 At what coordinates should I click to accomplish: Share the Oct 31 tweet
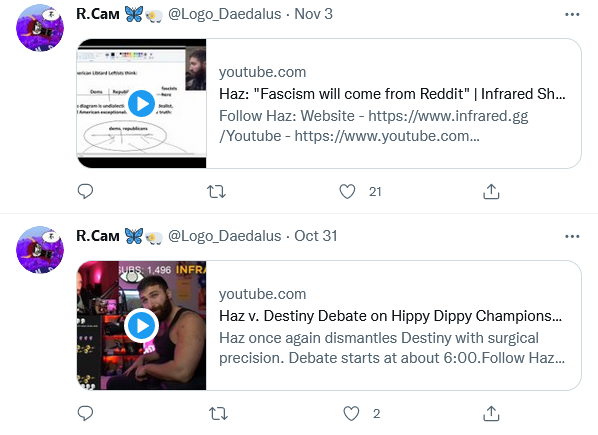[491, 413]
